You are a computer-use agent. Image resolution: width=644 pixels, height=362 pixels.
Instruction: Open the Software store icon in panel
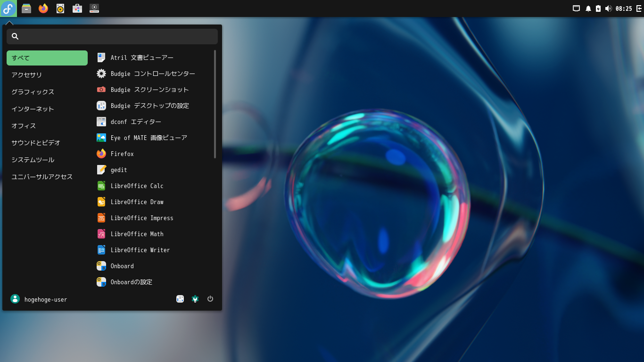click(x=77, y=8)
